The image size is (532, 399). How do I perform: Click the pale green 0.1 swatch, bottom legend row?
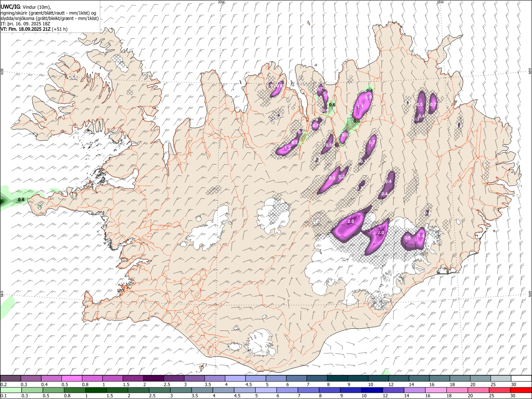11,390
